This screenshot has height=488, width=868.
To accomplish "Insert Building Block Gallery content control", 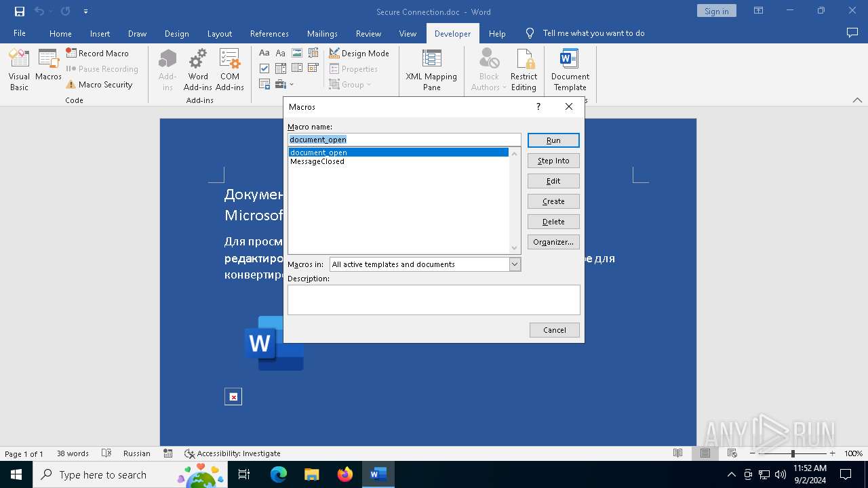I will coord(313,53).
